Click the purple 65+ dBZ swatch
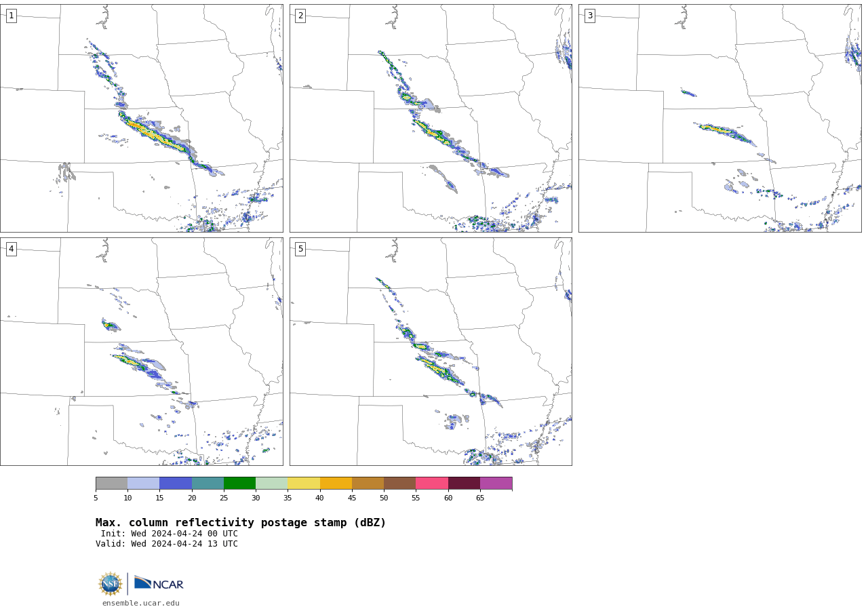 [x=496, y=483]
